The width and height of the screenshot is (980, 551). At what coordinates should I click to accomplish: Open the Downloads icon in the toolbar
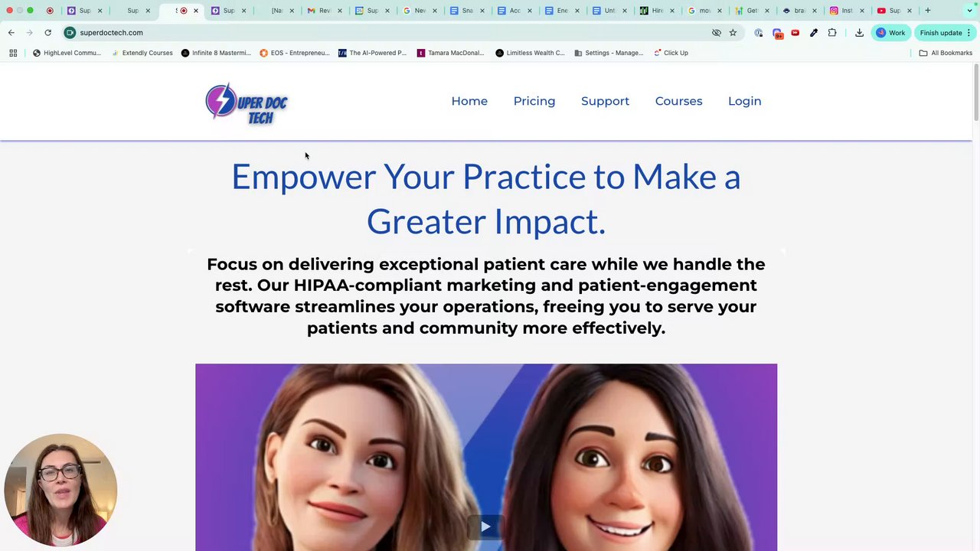point(859,33)
